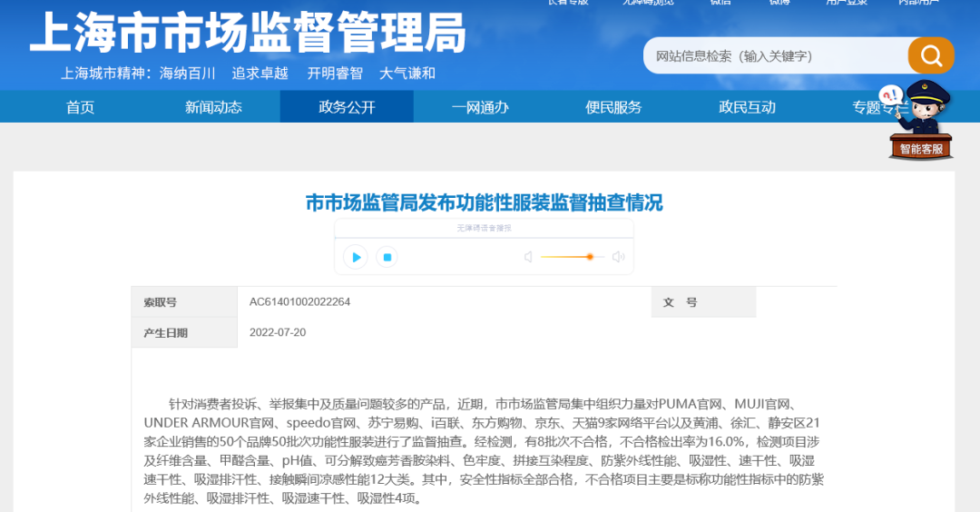
Task: Open the 政民互动 navigation menu
Action: coord(747,107)
